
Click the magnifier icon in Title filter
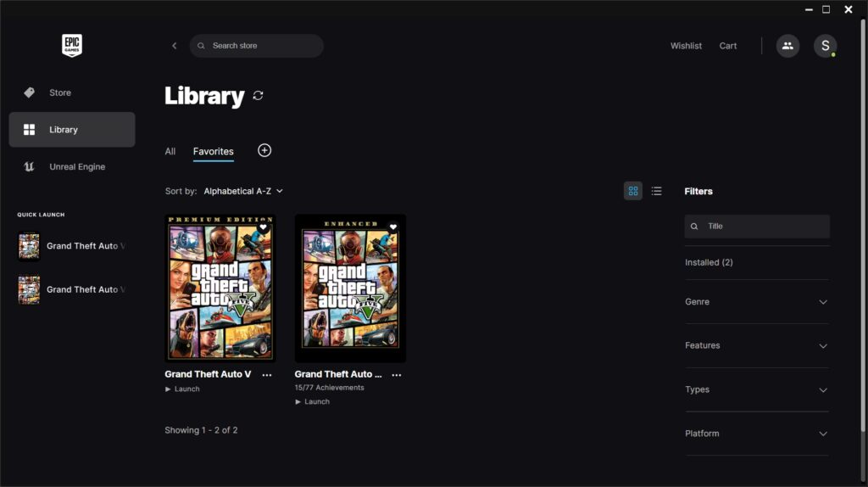[x=694, y=227]
